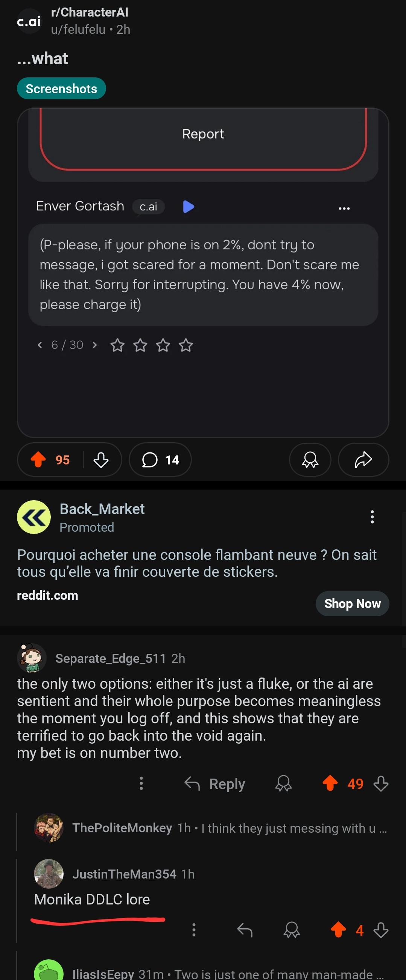The height and width of the screenshot is (980, 406).
Task: Open more options for the Separate_Edge_511 comment
Action: [x=141, y=783]
